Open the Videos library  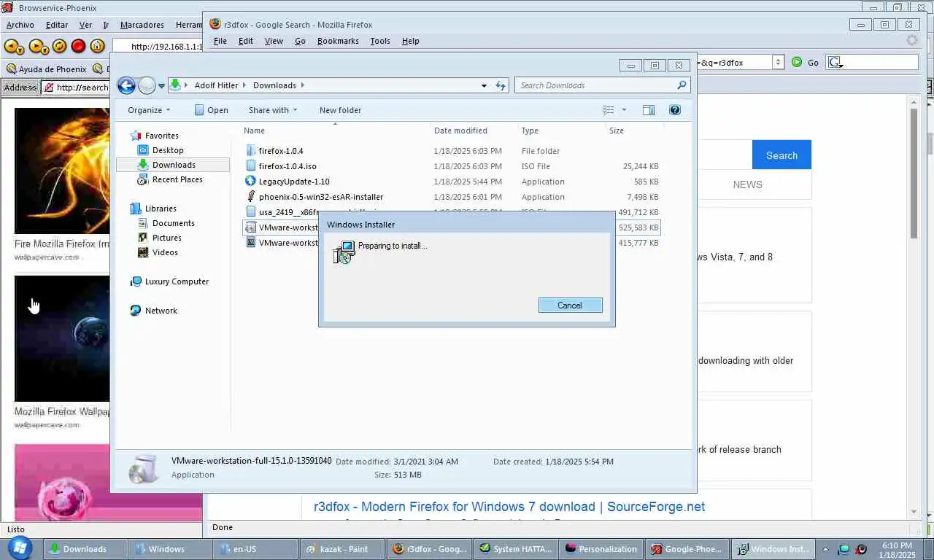coord(165,252)
